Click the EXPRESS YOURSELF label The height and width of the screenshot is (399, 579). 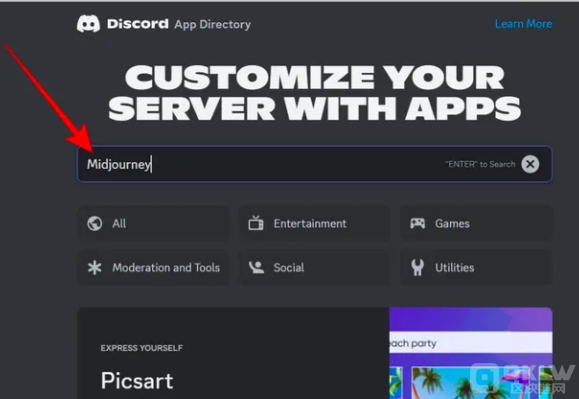click(142, 348)
